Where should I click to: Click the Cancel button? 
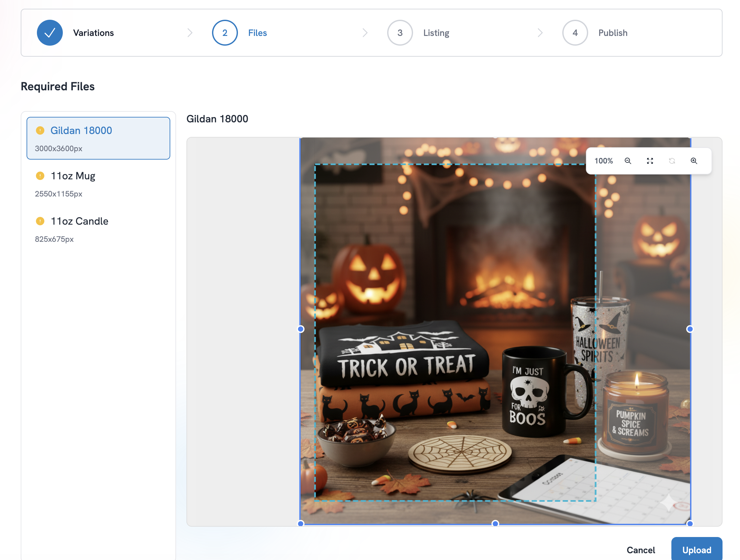click(x=640, y=550)
